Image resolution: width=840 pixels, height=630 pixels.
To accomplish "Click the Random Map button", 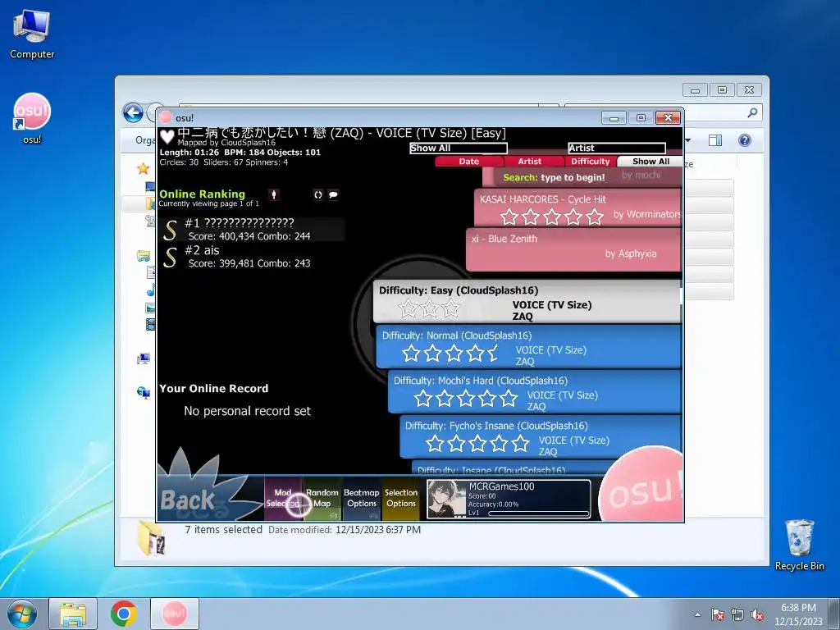I will point(322,498).
